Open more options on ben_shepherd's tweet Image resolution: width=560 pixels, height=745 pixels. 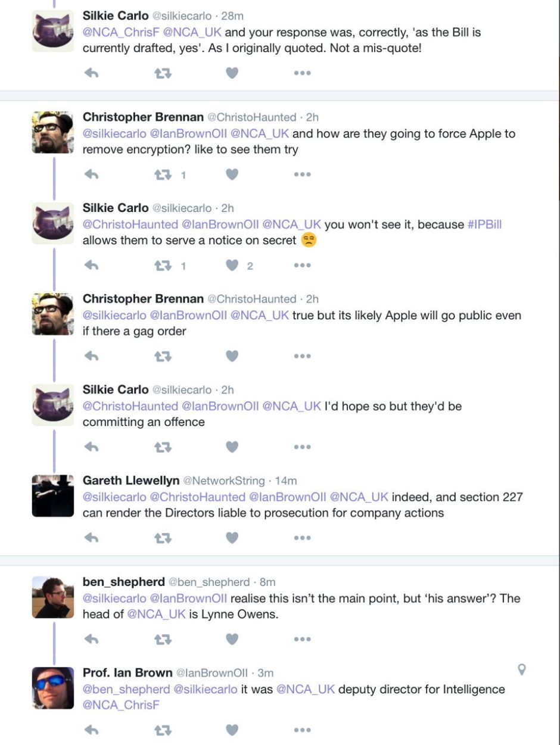click(x=301, y=639)
